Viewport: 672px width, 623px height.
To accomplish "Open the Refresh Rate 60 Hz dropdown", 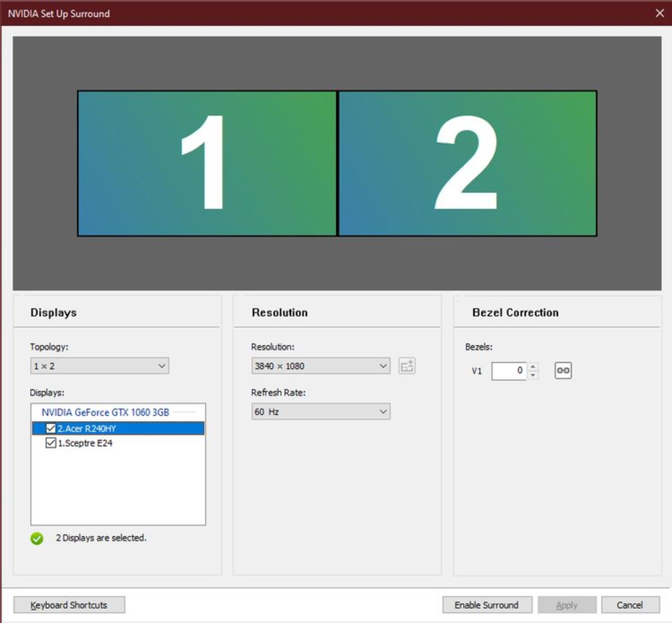I will [321, 411].
